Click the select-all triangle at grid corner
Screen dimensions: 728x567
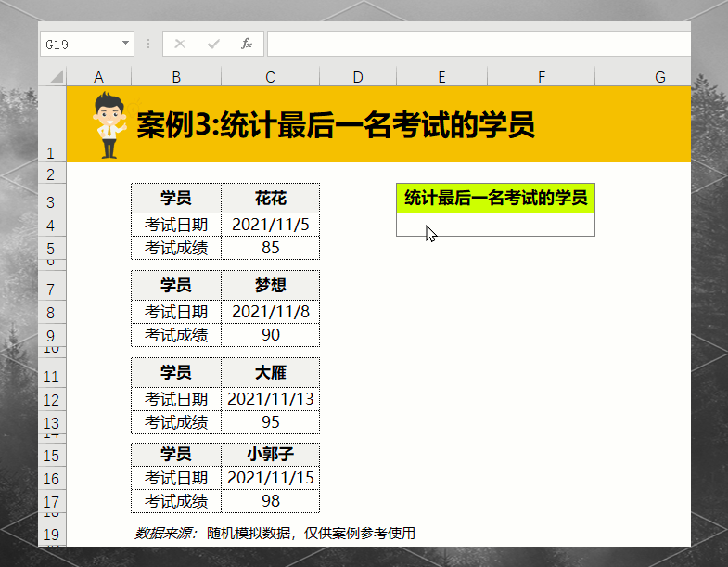point(57,76)
